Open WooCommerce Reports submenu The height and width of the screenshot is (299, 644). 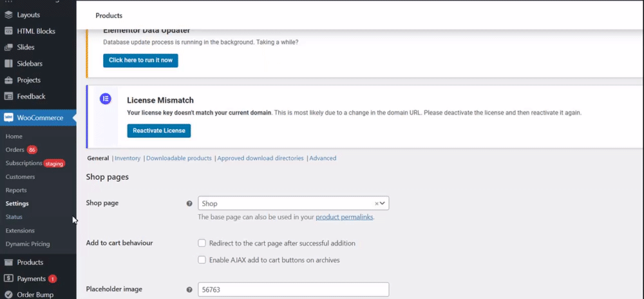(x=16, y=190)
